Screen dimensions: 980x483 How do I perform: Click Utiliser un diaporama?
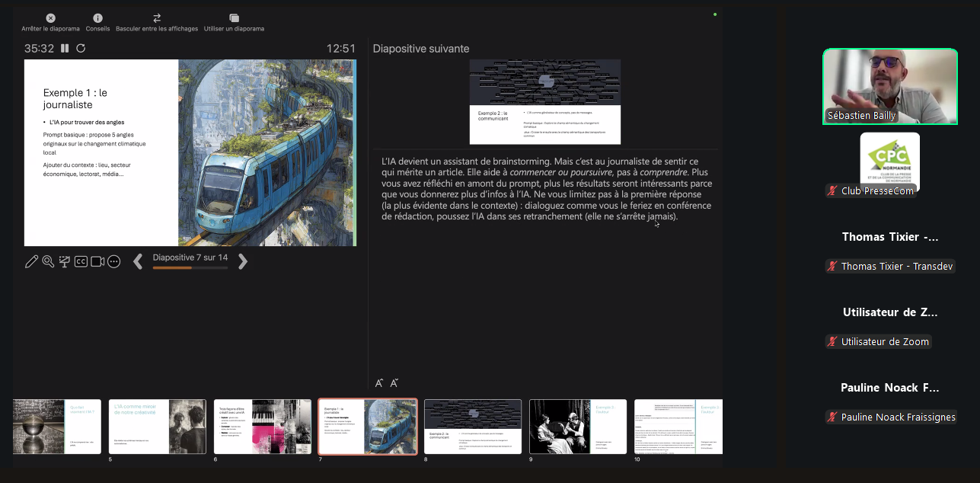(x=234, y=22)
